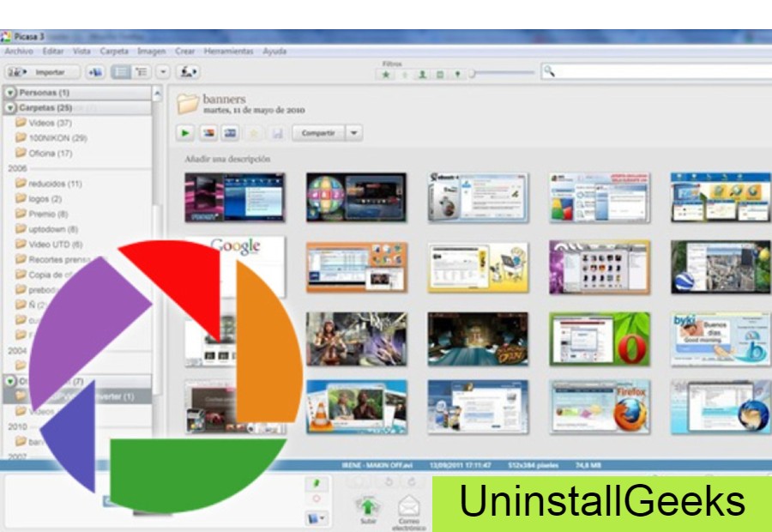Select the globe of colored tiles thumbnail

[357, 197]
